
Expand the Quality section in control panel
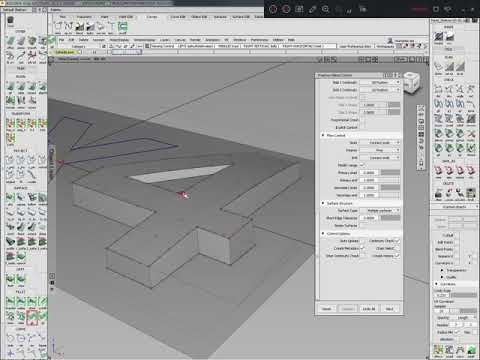click(x=442, y=277)
